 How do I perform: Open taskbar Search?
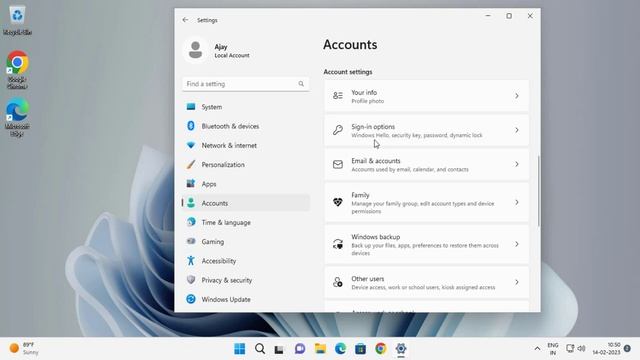click(x=260, y=349)
